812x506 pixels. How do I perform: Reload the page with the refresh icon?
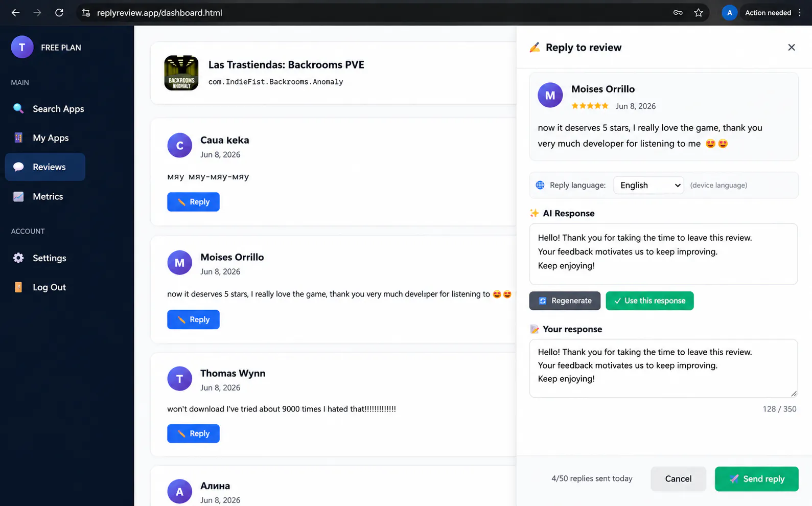coord(59,13)
